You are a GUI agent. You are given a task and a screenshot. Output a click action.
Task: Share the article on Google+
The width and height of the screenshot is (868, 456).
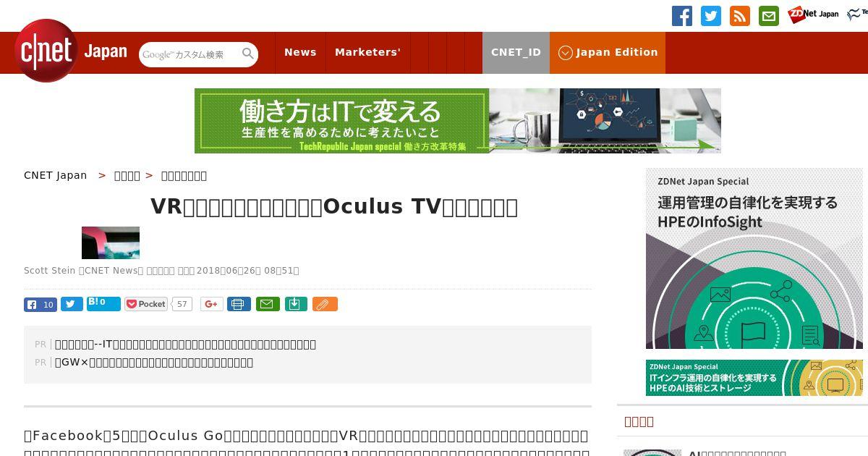tap(212, 304)
